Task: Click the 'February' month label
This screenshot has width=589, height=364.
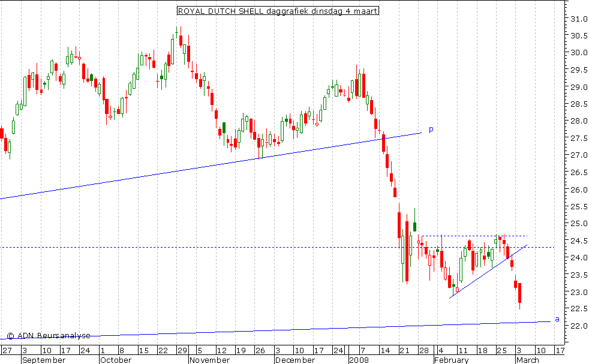Action: [x=452, y=360]
